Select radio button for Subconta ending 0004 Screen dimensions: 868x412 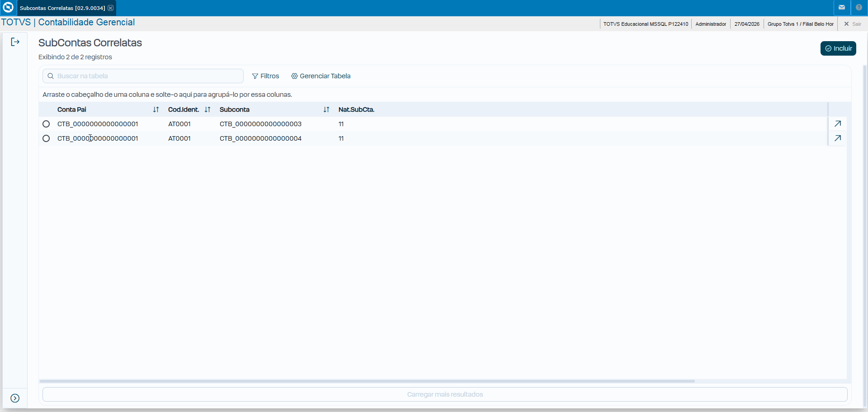tap(46, 138)
